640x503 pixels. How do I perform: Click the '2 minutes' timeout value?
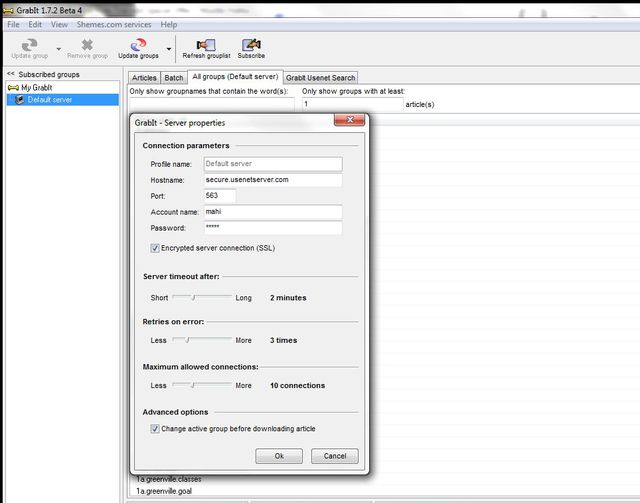pos(288,298)
